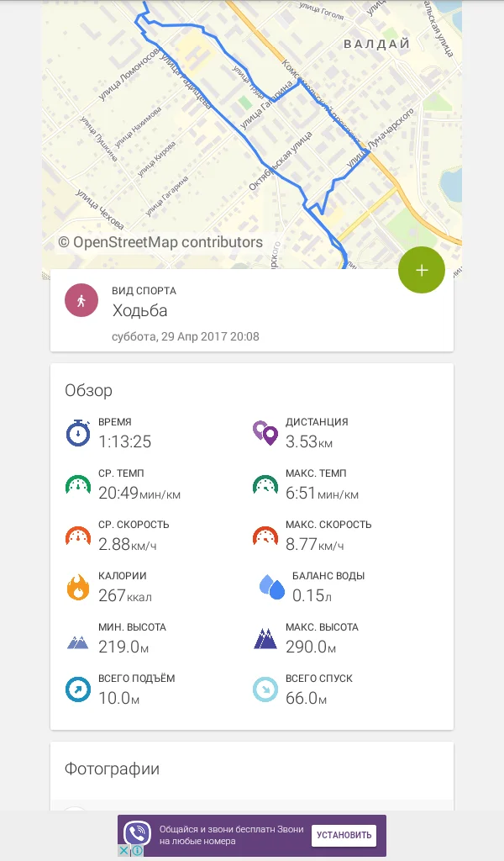Screen dimensions: 504x861
Task: Tap the average pace gauge icon
Action: point(78,484)
